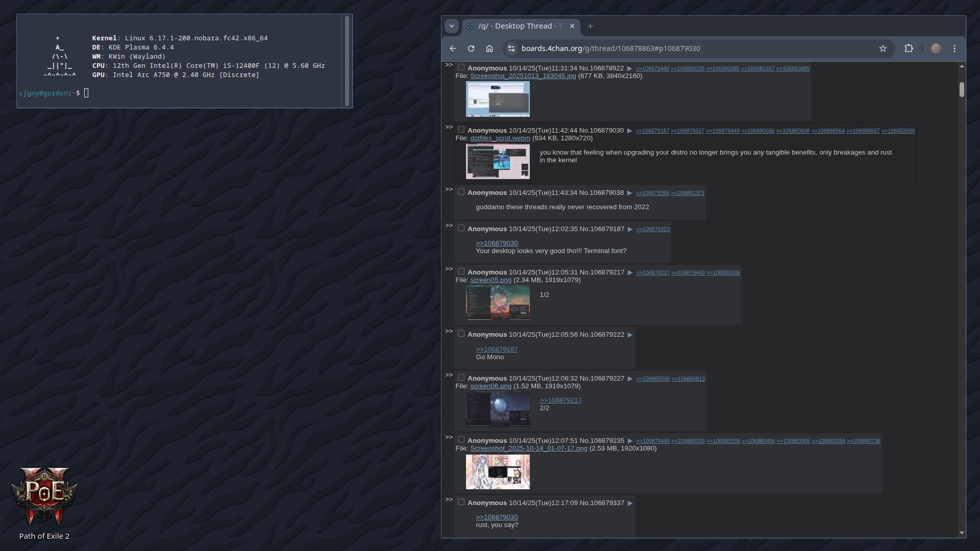Image resolution: width=980 pixels, height=551 pixels.
Task: Tick checkbox on post No.106879235
Action: coord(461,440)
